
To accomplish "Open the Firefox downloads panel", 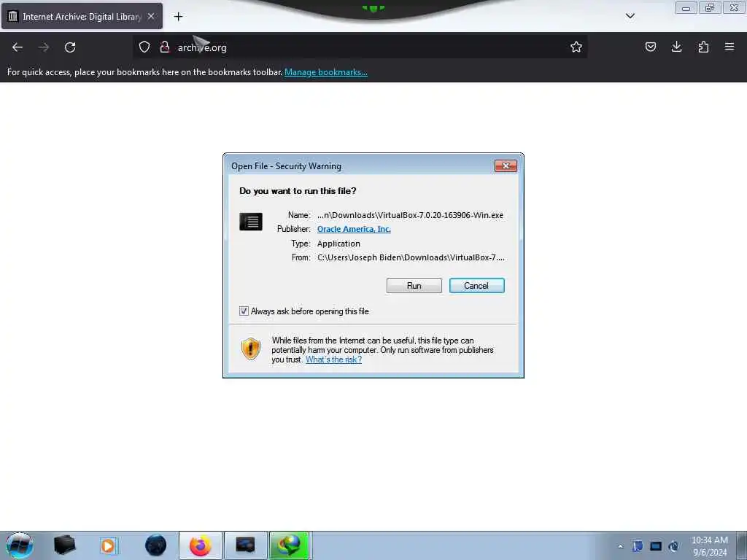I will (x=676, y=47).
